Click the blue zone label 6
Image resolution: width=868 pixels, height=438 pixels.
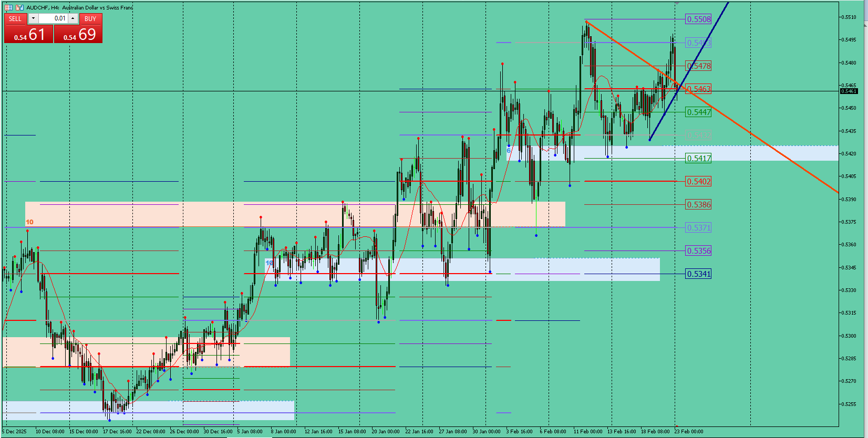tap(509, 150)
